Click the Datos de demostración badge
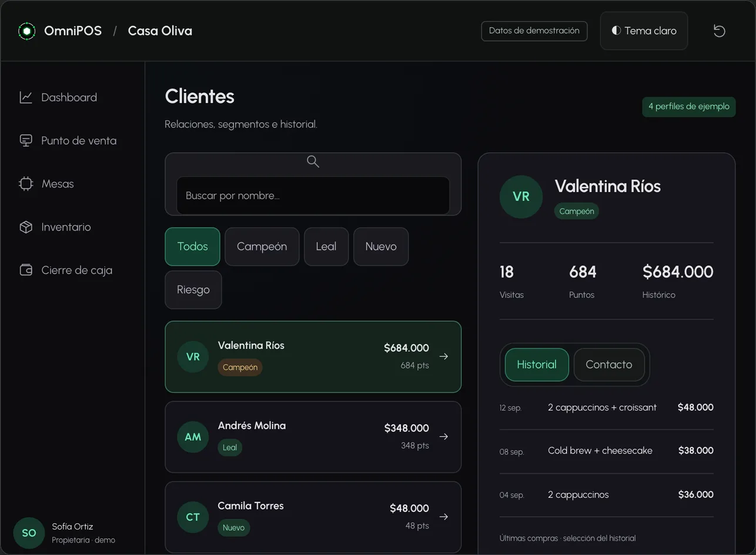The image size is (756, 555). 534,31
